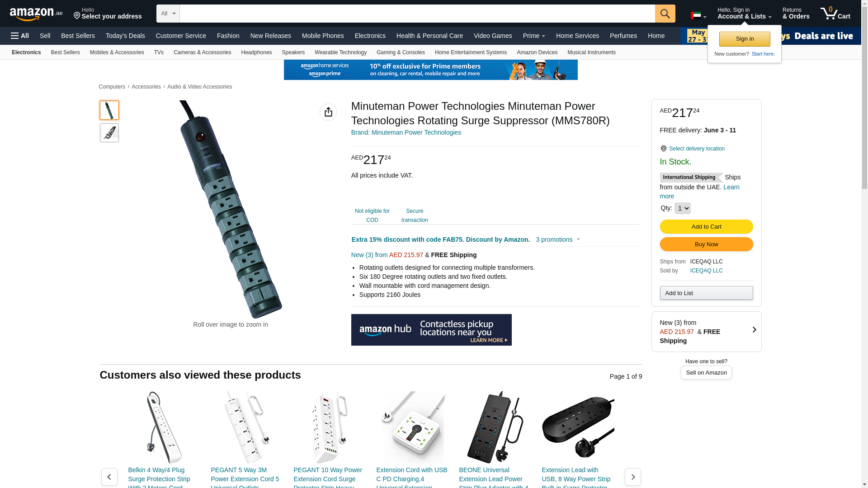The height and width of the screenshot is (488, 868).
Task: Open the Headphones subcategory tab
Action: 256,52
